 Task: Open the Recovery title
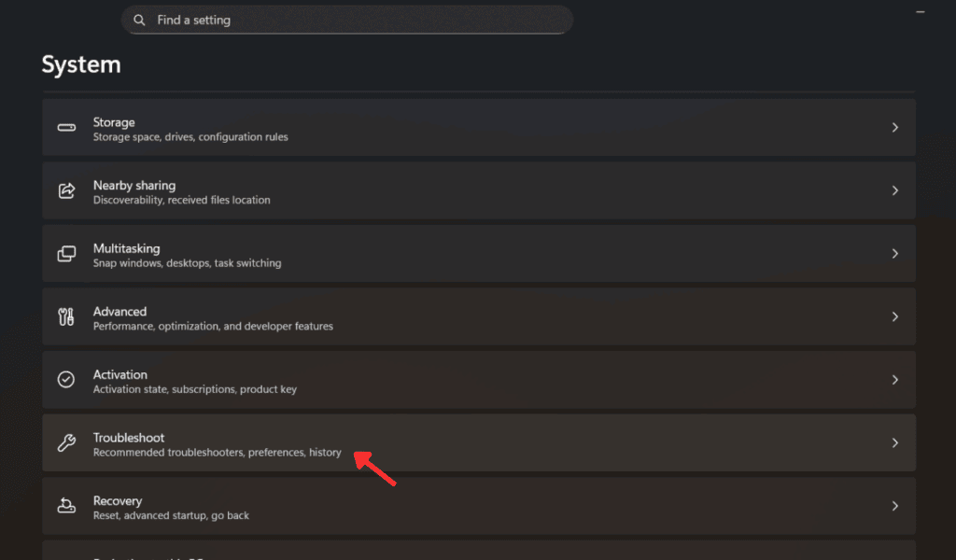click(117, 501)
